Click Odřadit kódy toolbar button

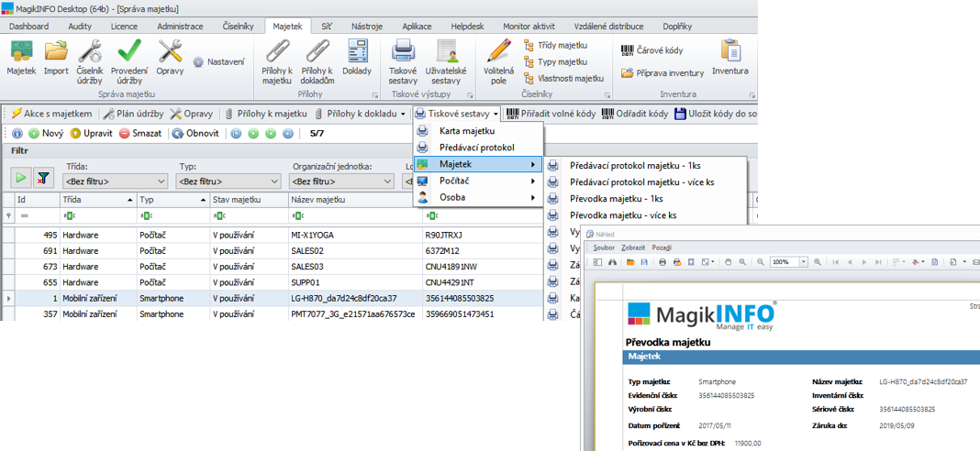[x=635, y=115]
